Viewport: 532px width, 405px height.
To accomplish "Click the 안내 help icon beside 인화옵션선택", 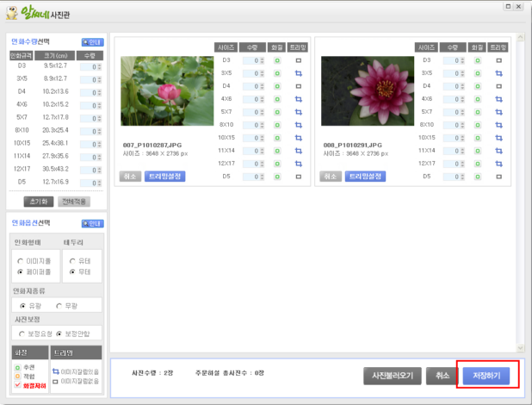I will pos(92,223).
